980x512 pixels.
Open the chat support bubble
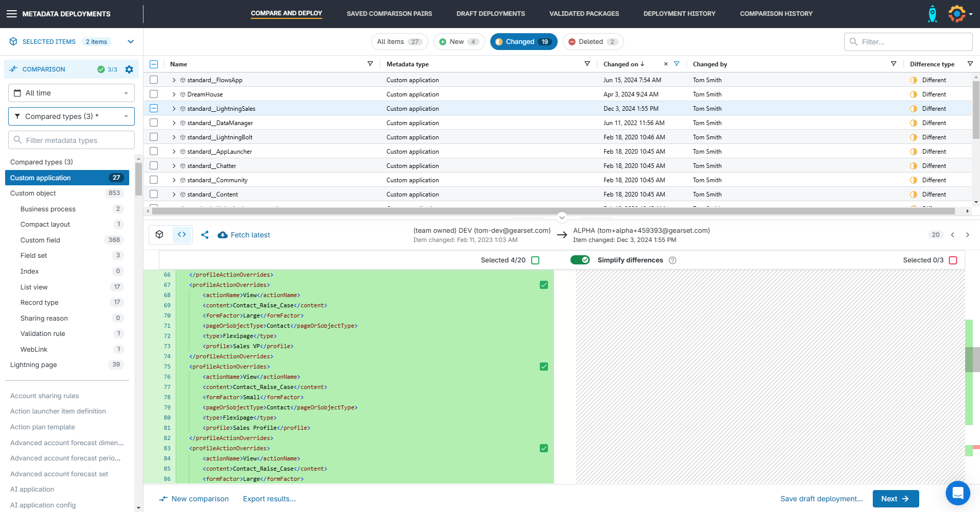tap(958, 493)
